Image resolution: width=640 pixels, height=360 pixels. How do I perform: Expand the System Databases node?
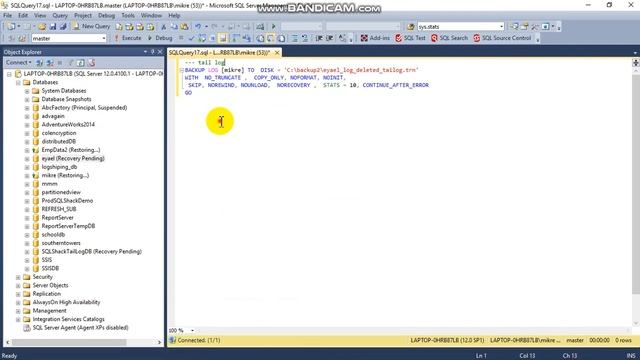click(x=27, y=91)
